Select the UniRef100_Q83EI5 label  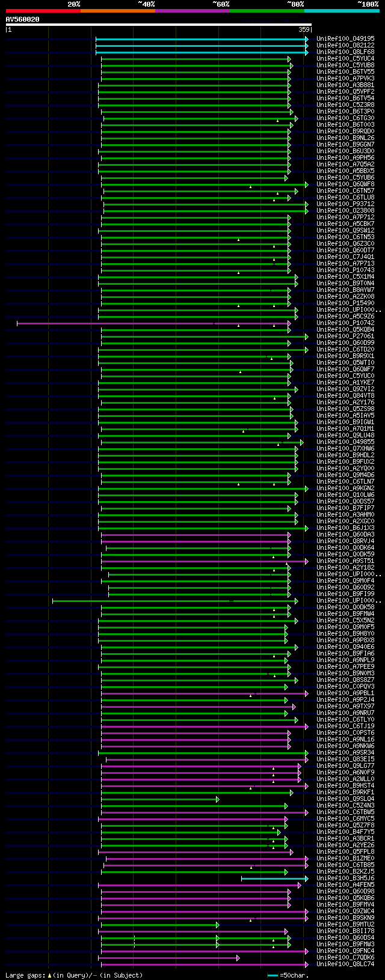point(345,759)
